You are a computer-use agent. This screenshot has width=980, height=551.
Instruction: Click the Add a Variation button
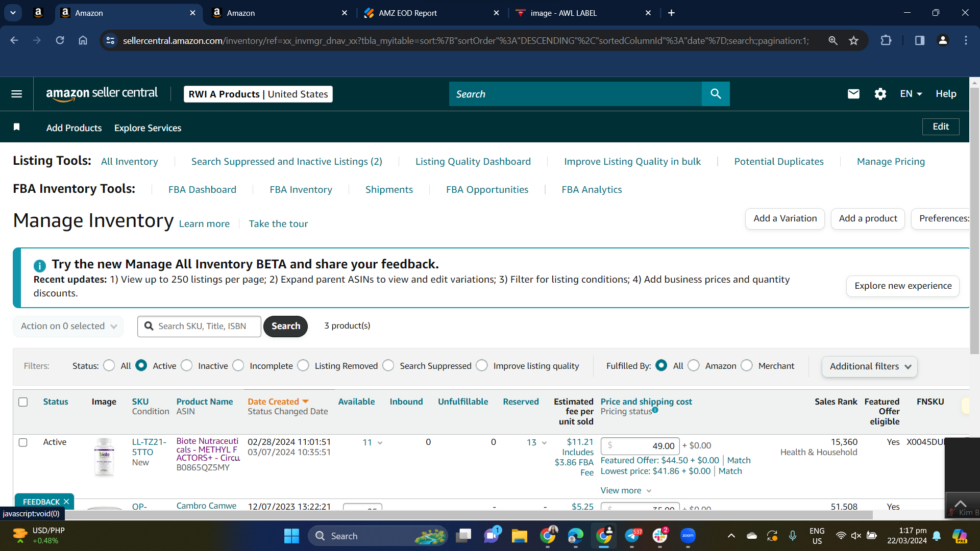point(785,218)
